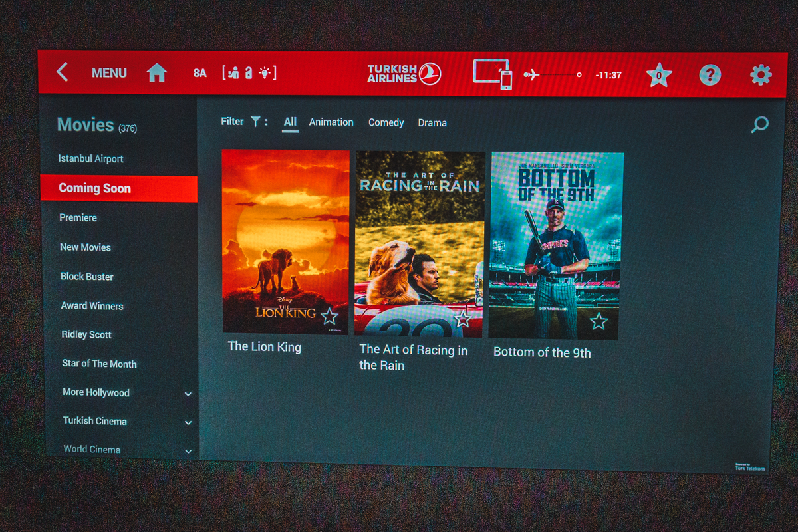Viewport: 798px width, 532px height.
Task: Select the Comedy filter tab
Action: pyautogui.click(x=386, y=123)
